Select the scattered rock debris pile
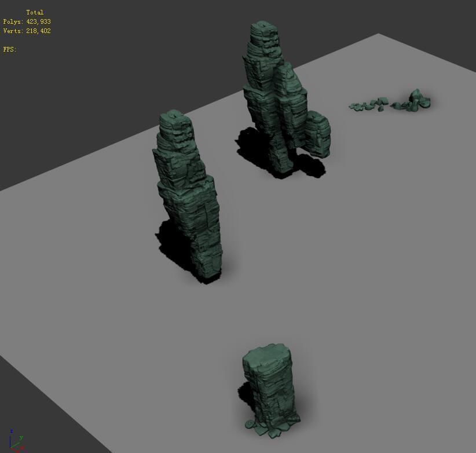This screenshot has width=476, height=453. coord(390,101)
